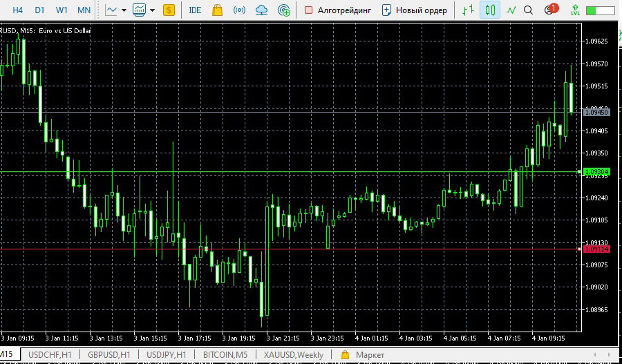Click the '4 Jan 01:15' time axis label
622x364 pixels.
(371, 338)
